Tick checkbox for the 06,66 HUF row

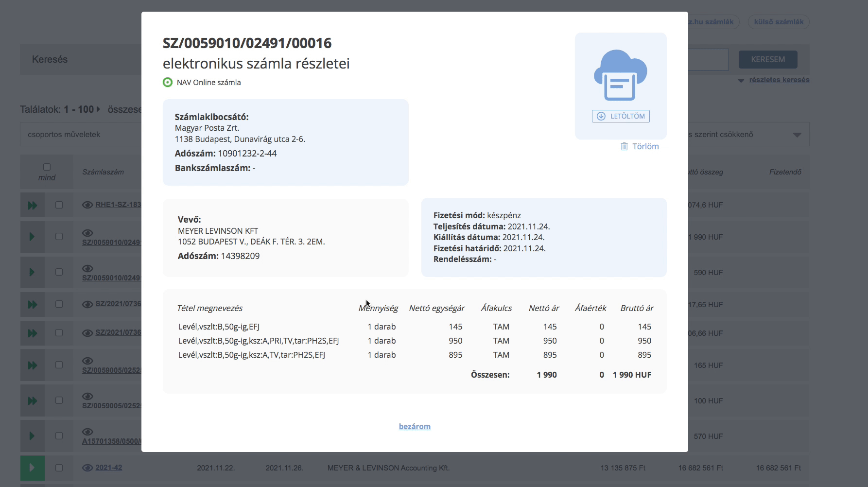[x=59, y=333]
